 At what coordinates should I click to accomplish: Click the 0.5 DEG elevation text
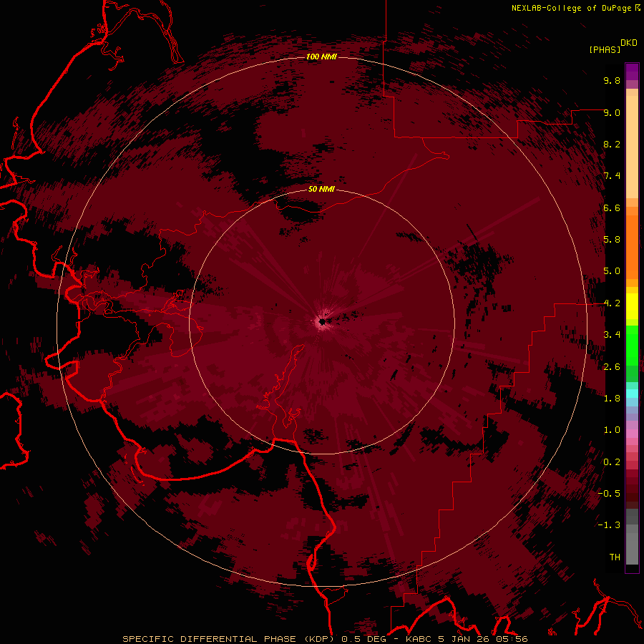point(364,639)
